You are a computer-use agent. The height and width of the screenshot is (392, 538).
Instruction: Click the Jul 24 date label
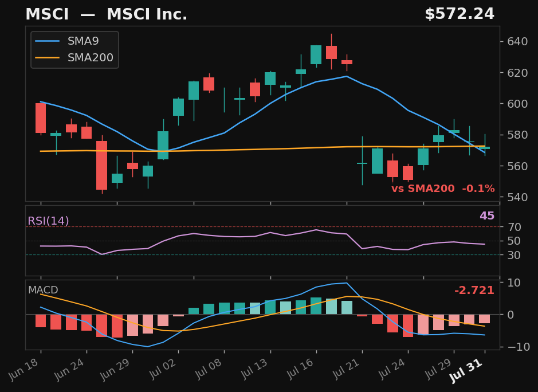(391, 369)
